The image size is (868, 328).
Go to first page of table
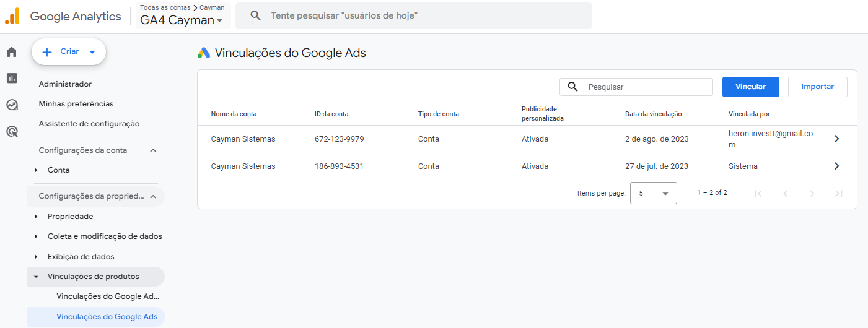(758, 193)
